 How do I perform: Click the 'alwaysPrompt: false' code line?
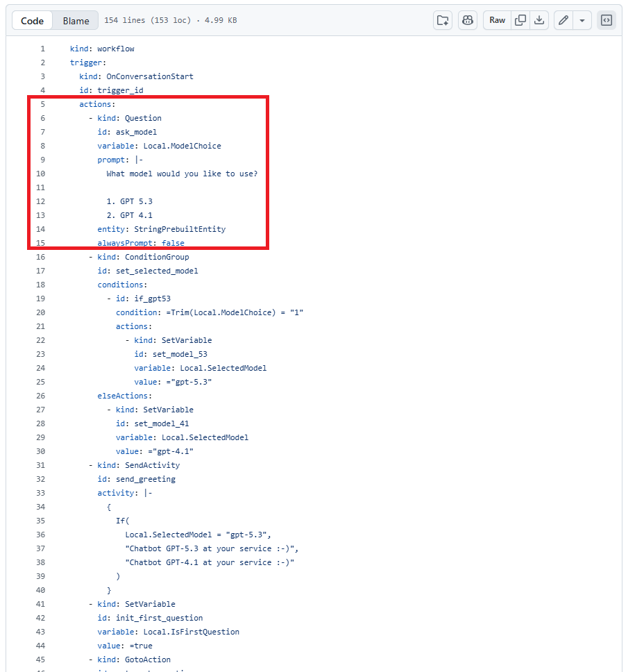tap(141, 243)
